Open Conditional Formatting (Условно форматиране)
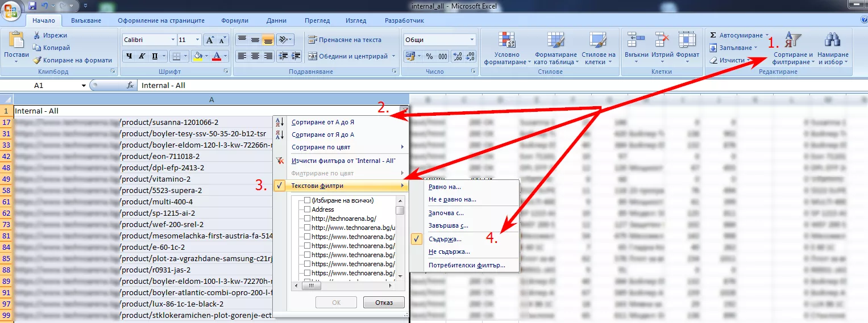 click(506, 48)
